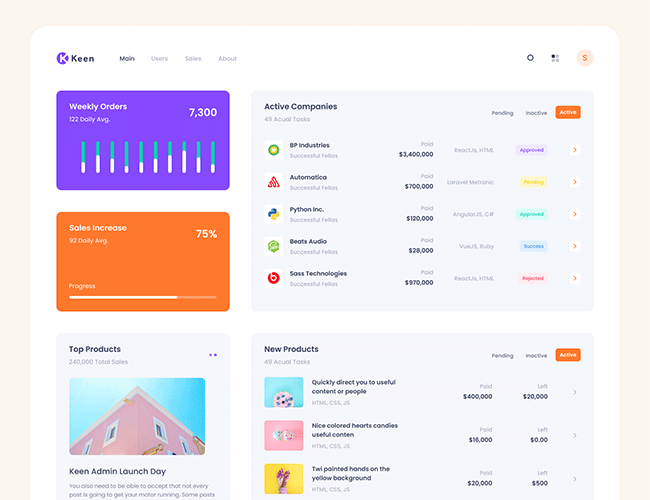Go to the Sales nav tab
The image size is (650, 500).
pyautogui.click(x=193, y=59)
